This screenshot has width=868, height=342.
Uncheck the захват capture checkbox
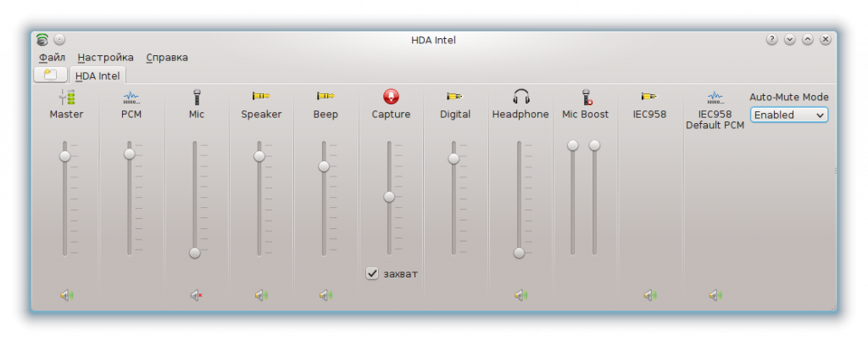tap(372, 273)
